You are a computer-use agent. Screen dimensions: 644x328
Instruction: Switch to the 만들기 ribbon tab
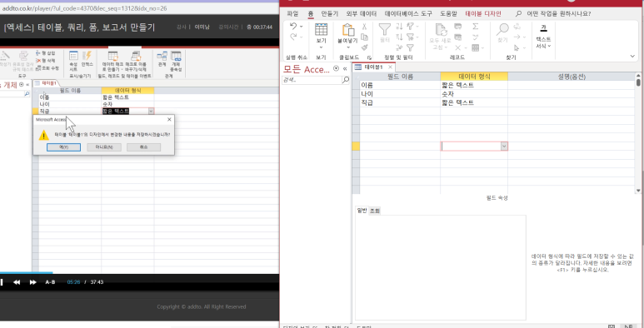pos(329,13)
